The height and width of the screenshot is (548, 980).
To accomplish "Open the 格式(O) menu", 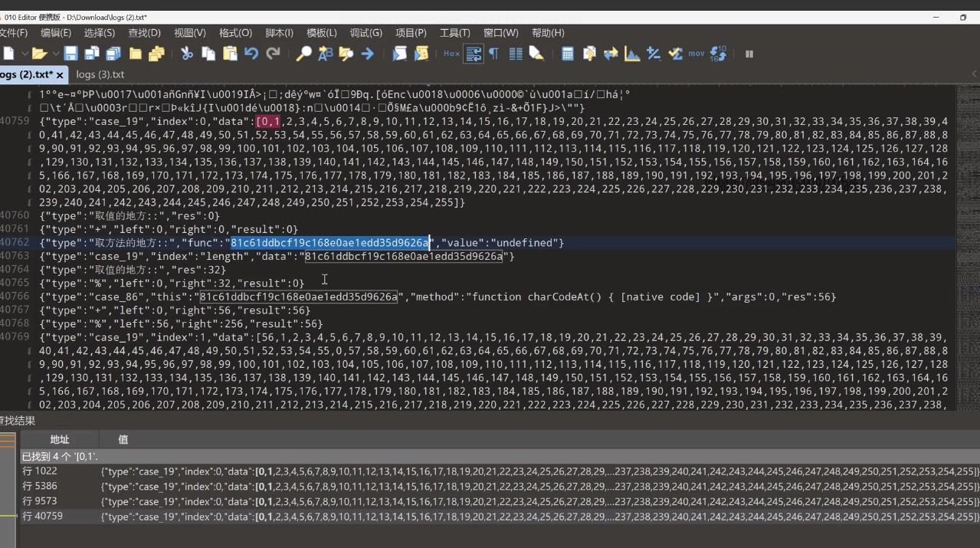I will click(235, 33).
